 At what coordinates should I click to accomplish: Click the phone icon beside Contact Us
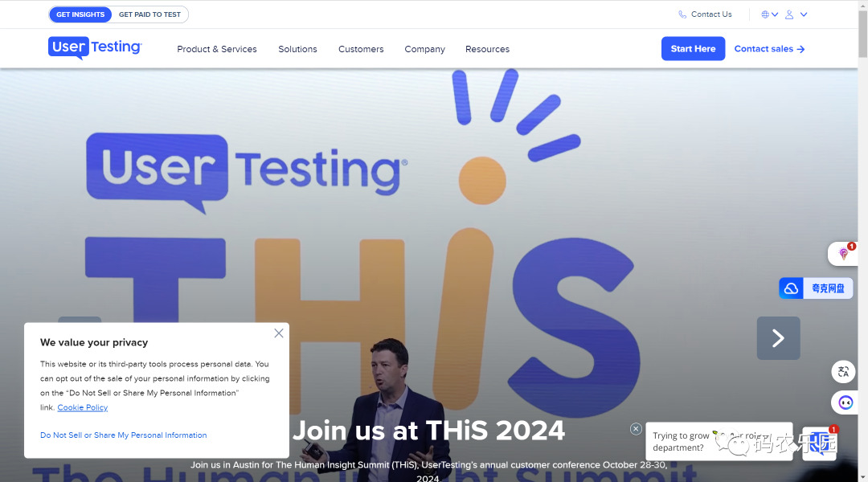click(682, 14)
